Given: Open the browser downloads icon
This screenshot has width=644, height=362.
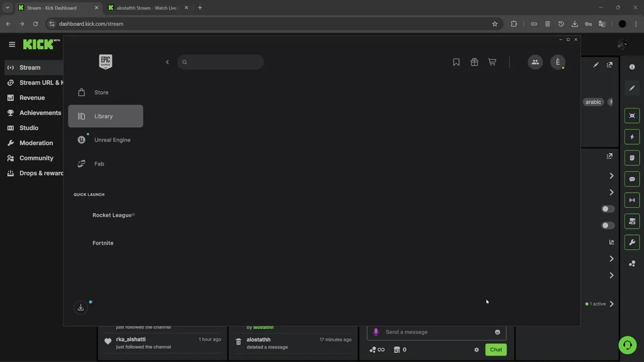Looking at the screenshot, I should tap(575, 24).
